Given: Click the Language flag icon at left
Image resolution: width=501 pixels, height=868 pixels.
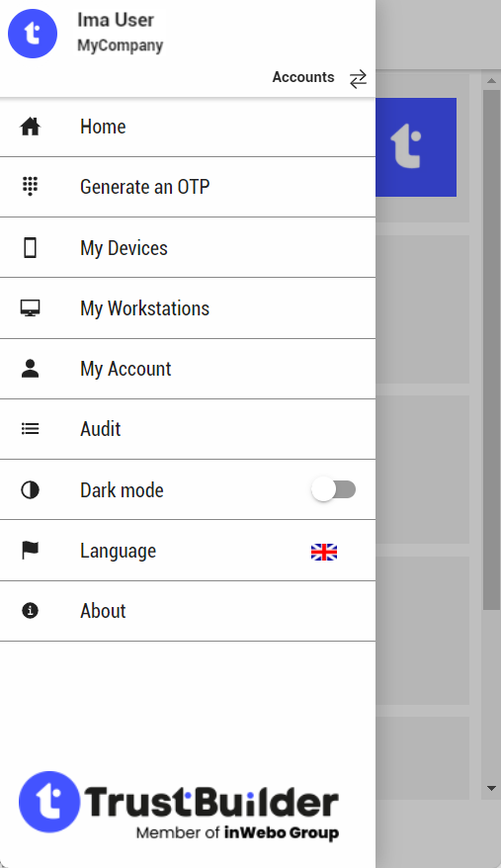Looking at the screenshot, I should (x=30, y=551).
